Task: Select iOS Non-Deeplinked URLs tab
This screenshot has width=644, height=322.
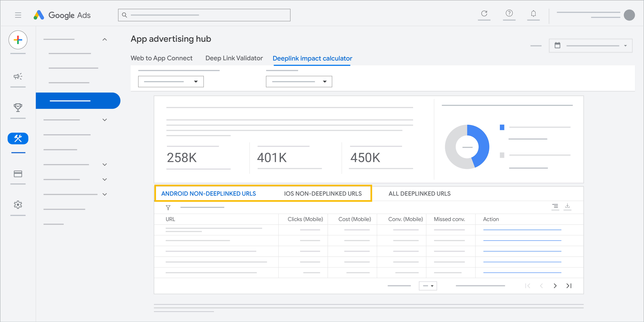Action: coord(323,193)
